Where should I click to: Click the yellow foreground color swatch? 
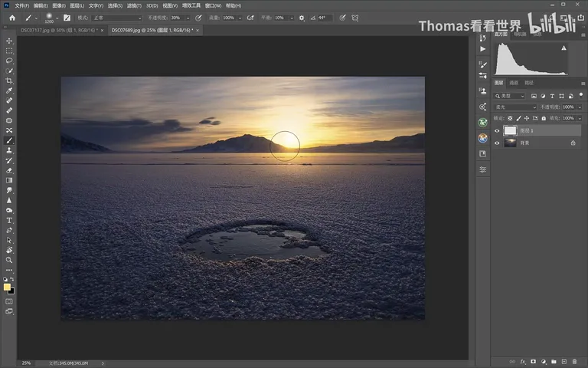7,287
